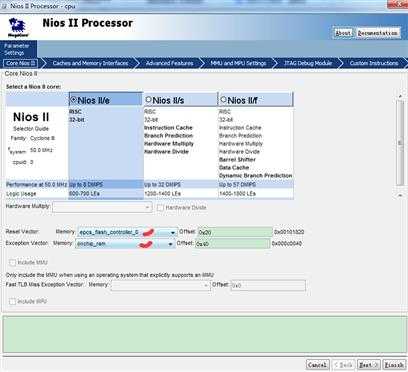This screenshot has height=372, width=408.
Task: Click the Reset Vector address 0x00101020
Action: click(x=289, y=232)
